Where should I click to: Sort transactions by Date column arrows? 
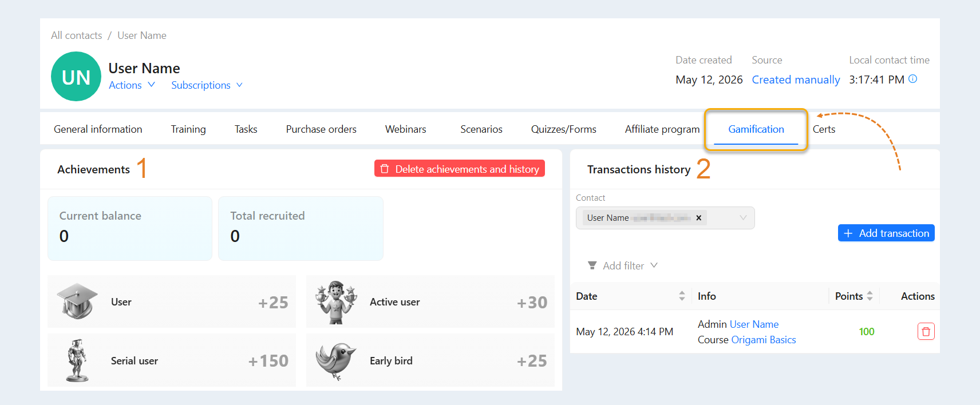point(682,296)
